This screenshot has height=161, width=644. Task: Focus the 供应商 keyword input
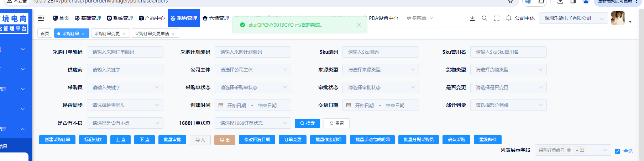125,70
